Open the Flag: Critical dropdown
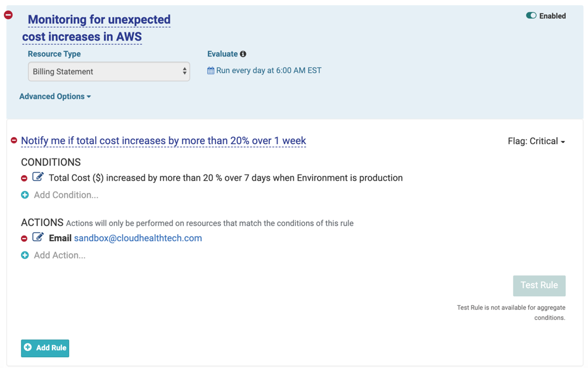 (536, 141)
